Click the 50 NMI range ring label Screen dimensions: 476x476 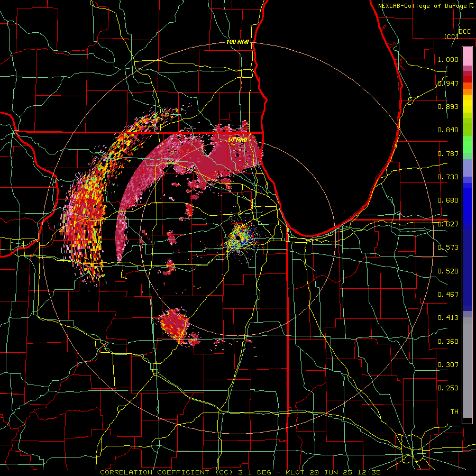pos(237,140)
